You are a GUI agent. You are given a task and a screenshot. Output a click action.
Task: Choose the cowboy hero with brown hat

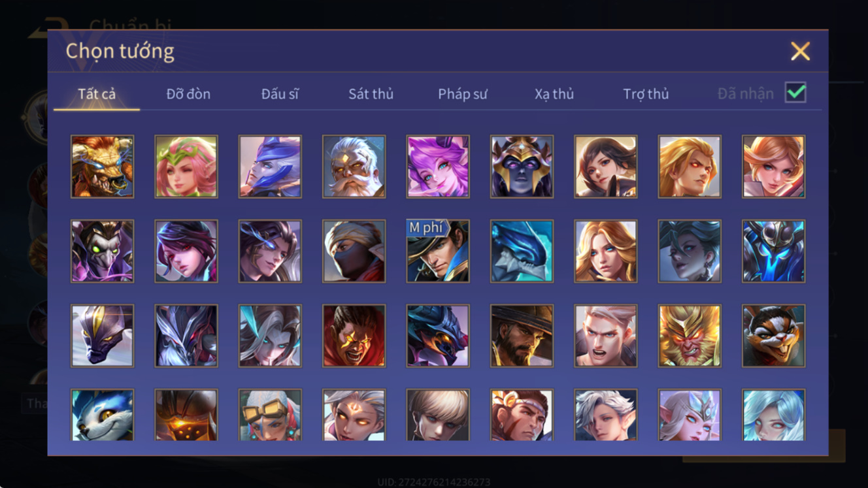click(x=522, y=336)
